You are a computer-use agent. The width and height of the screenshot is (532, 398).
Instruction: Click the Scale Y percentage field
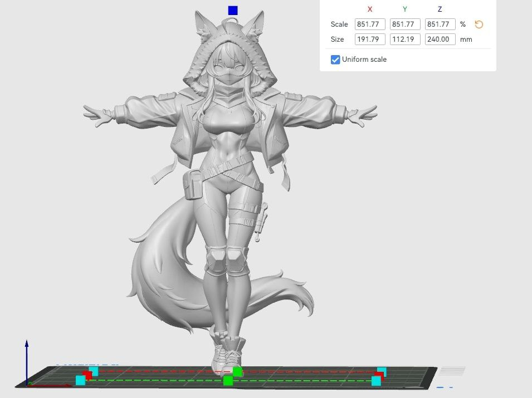405,24
